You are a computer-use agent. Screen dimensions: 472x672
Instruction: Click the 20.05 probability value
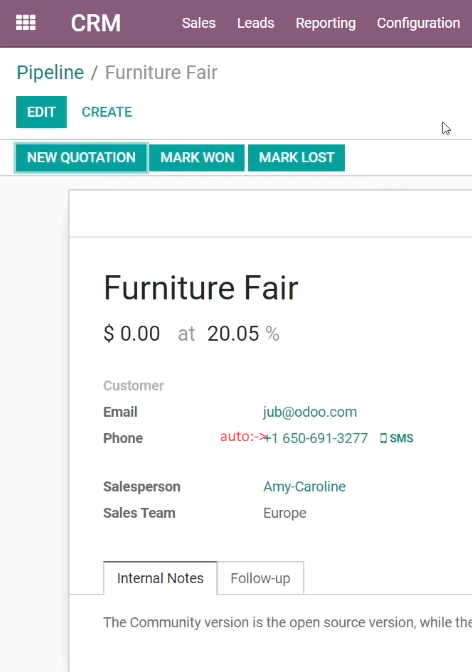tap(233, 333)
